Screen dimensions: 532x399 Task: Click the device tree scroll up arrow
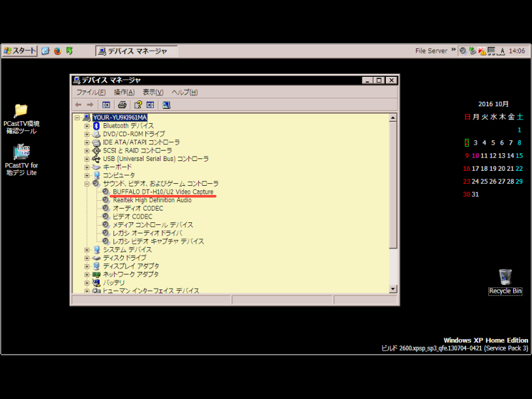coord(393,118)
